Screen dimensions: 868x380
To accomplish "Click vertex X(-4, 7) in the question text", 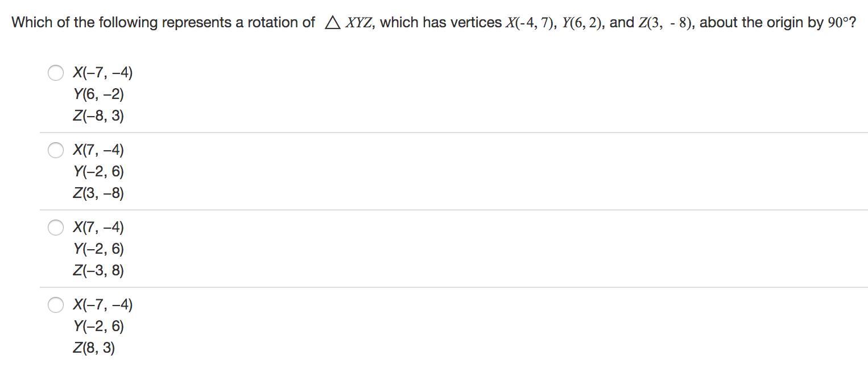I will tap(527, 23).
